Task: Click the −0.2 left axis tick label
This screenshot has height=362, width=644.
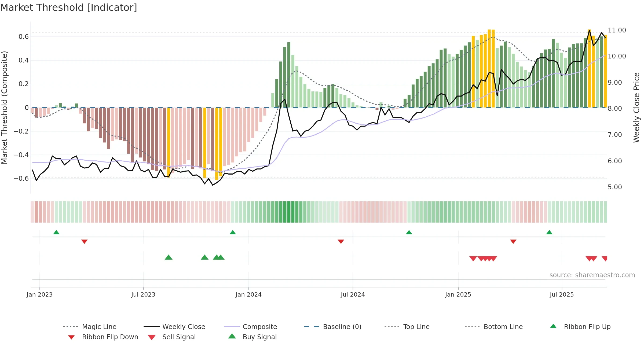Action: click(21, 131)
